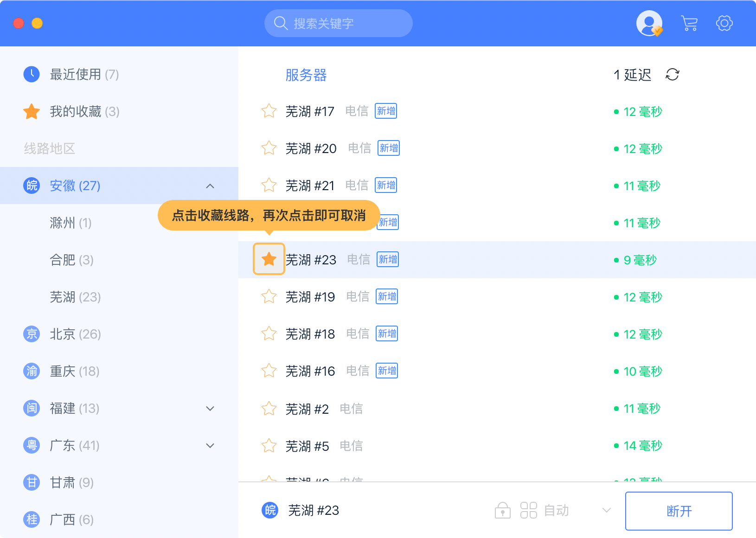Click the lock icon in bottom bar

point(502,511)
